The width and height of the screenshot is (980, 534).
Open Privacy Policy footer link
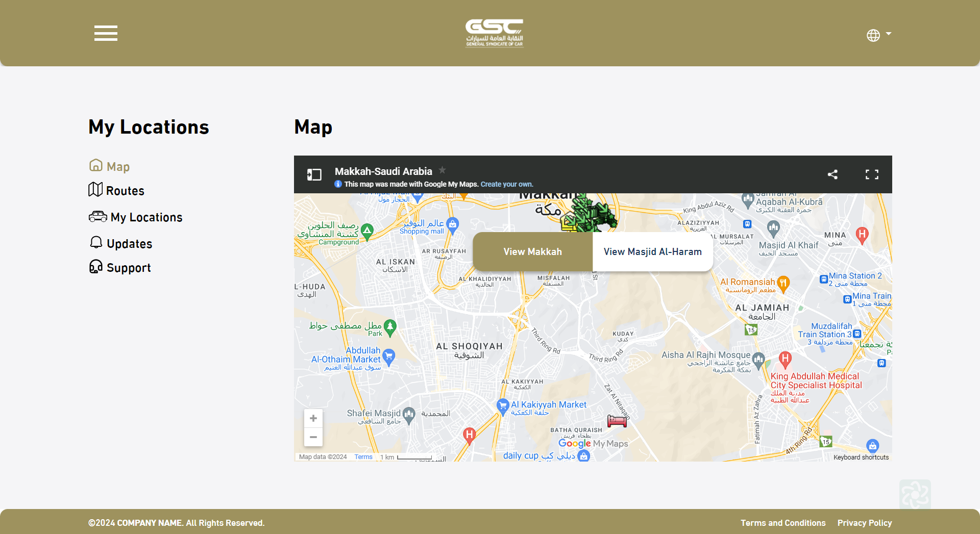864,523
